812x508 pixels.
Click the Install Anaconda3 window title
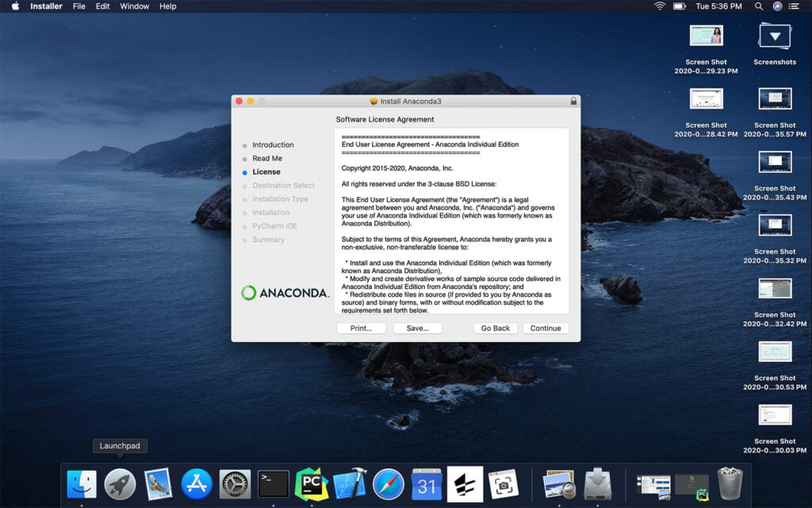coord(411,101)
